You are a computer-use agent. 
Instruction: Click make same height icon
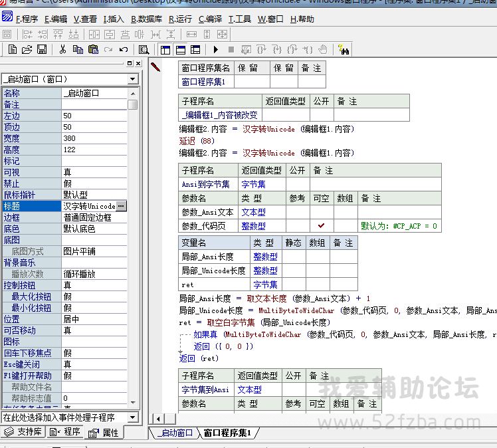[x=207, y=35]
